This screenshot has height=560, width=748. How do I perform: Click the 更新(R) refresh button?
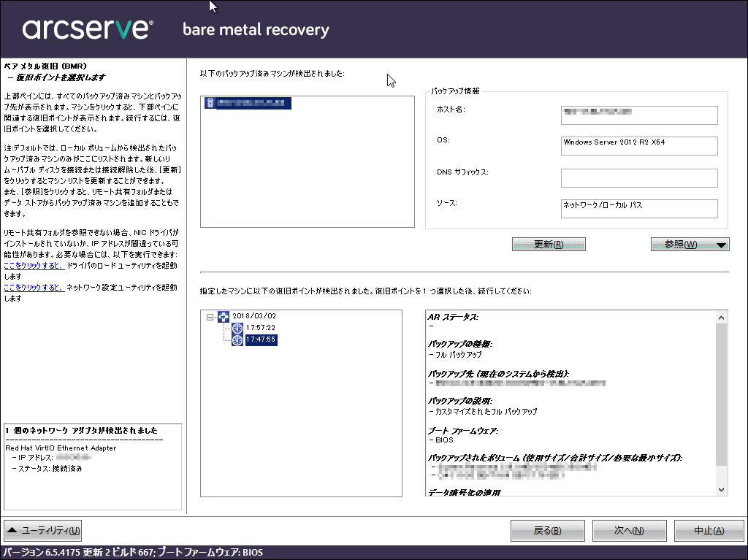pos(549,245)
